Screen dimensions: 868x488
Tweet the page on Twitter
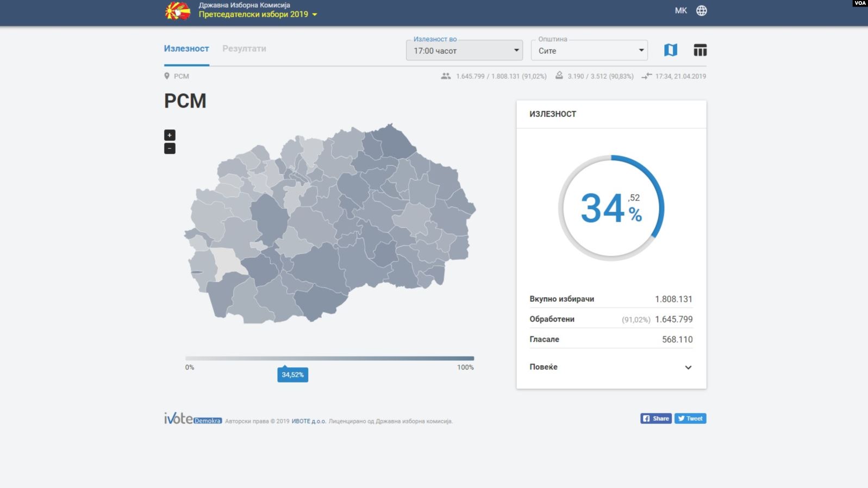690,418
